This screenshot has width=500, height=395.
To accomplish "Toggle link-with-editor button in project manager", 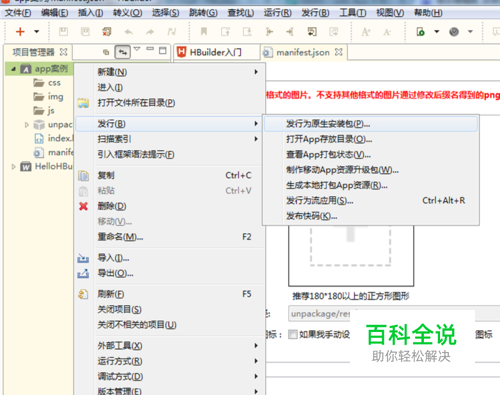I will pyautogui.click(x=123, y=52).
